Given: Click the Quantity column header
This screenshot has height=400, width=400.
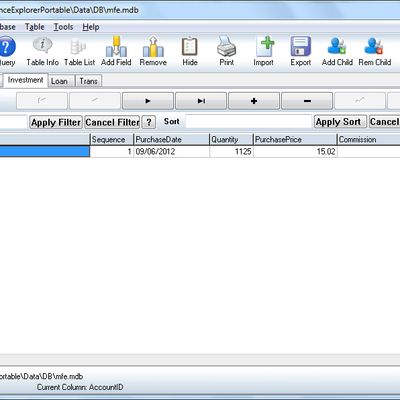Looking at the screenshot, I should point(231,139).
